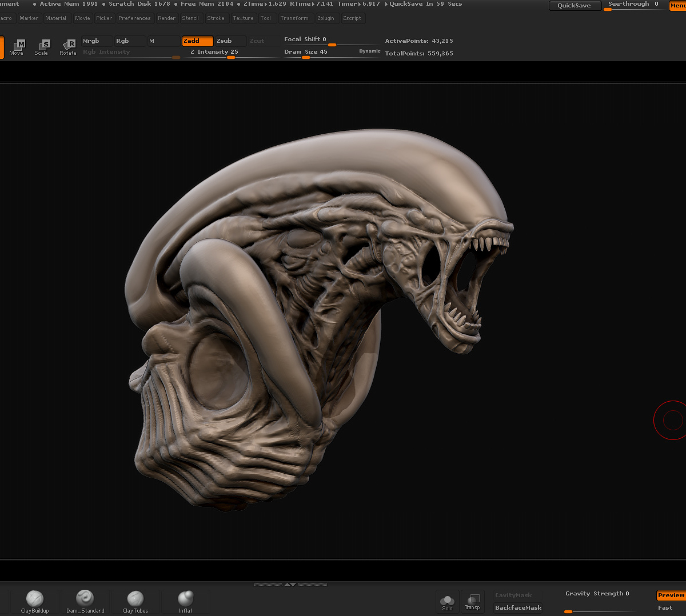This screenshot has width=686, height=616.
Task: Select the Rotate transform tool
Action: coord(67,47)
